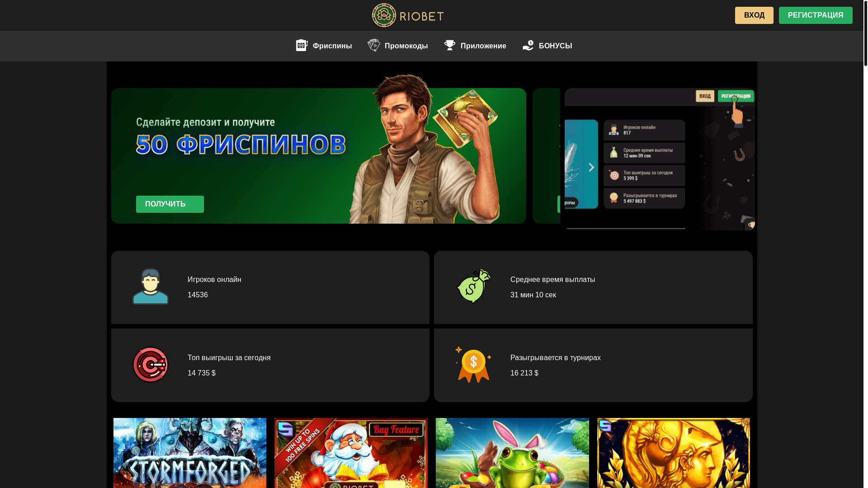Open the 50 ФРИСПИНОВ promo banner
The height and width of the screenshot is (488, 868).
tap(319, 156)
